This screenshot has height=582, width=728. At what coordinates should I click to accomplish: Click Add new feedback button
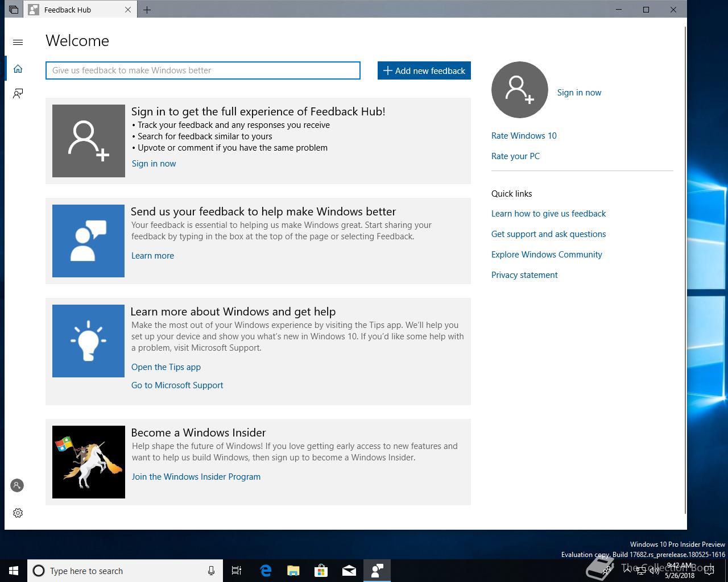(x=424, y=70)
